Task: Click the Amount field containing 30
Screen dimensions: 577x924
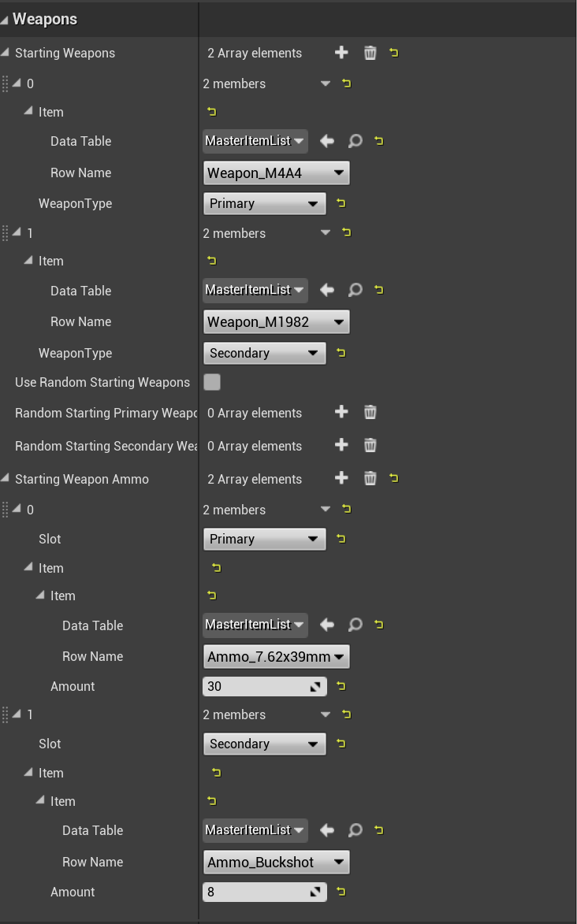Action: tap(256, 687)
